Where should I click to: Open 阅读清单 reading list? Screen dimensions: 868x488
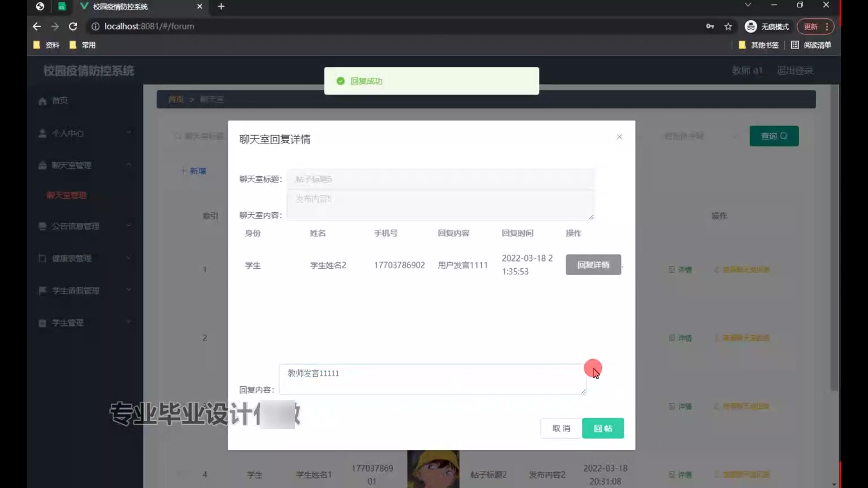pos(811,45)
